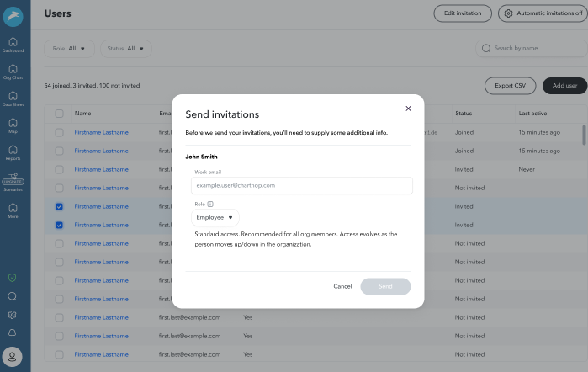
Task: Click the search magnifier in sidebar
Action: click(13, 296)
